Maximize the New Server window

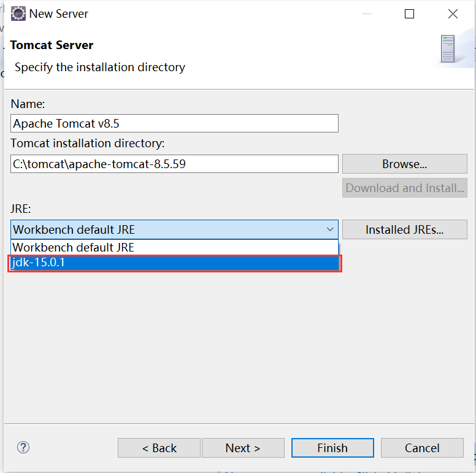(x=409, y=13)
